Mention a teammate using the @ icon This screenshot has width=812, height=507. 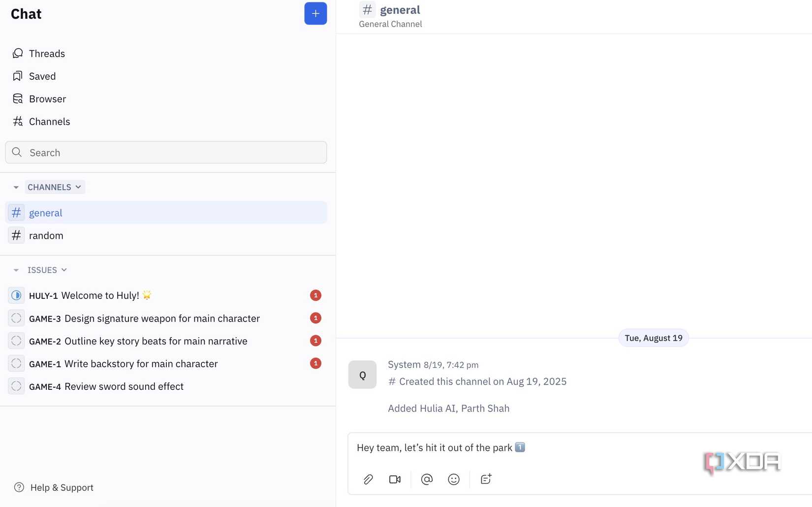pyautogui.click(x=426, y=479)
